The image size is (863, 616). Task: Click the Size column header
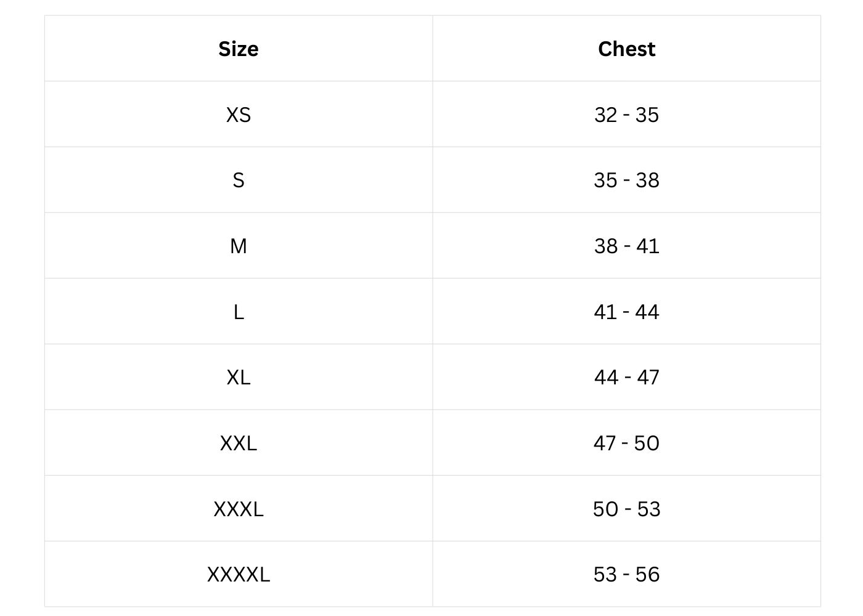pyautogui.click(x=239, y=49)
